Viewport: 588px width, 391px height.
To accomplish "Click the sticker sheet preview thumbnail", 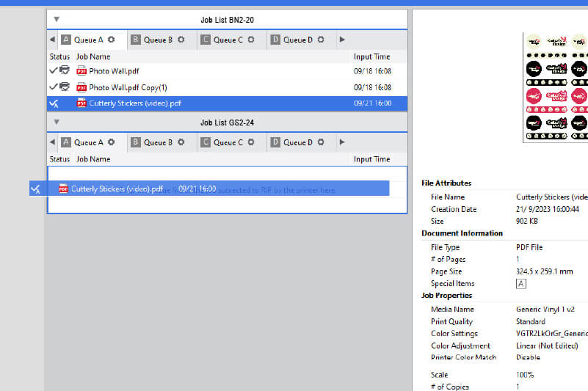I will (556, 87).
